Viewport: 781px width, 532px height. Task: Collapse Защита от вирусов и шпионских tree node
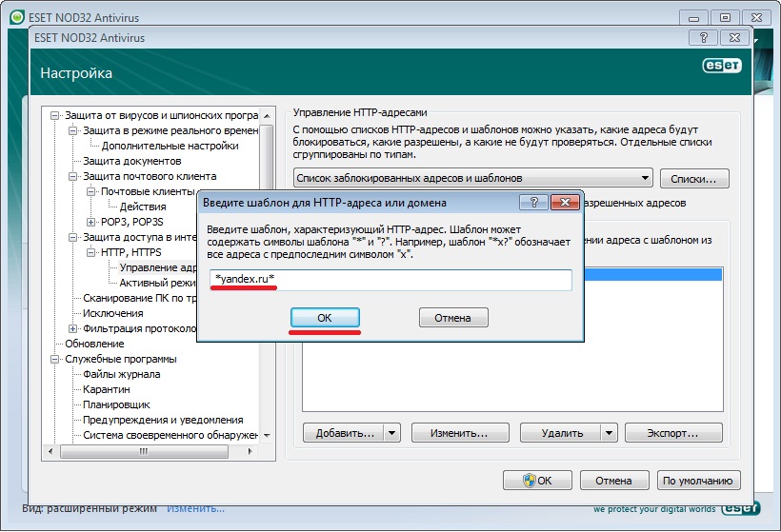pos(55,115)
